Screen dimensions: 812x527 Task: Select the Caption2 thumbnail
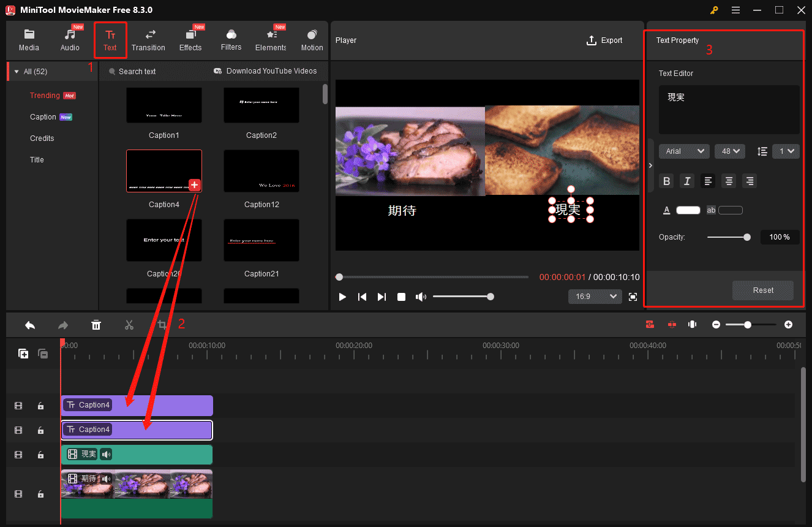tap(261, 105)
